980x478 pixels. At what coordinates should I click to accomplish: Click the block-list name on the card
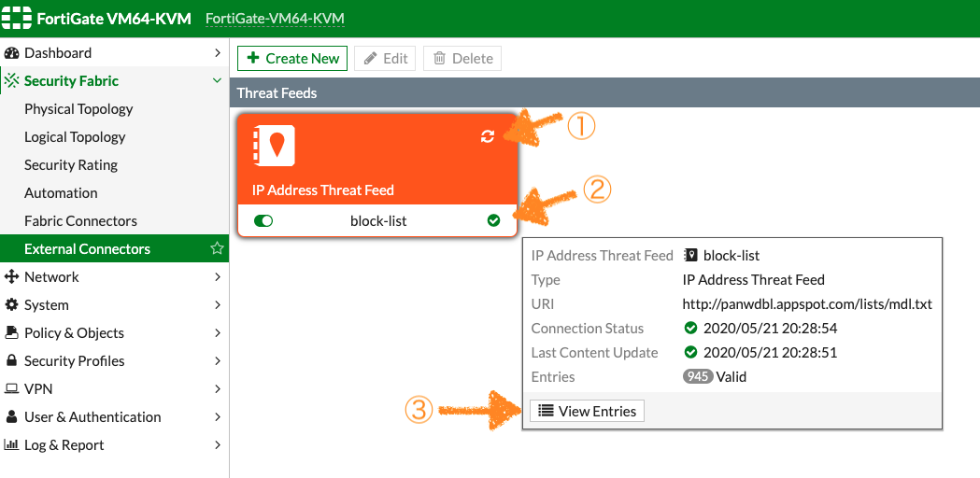[378, 220]
